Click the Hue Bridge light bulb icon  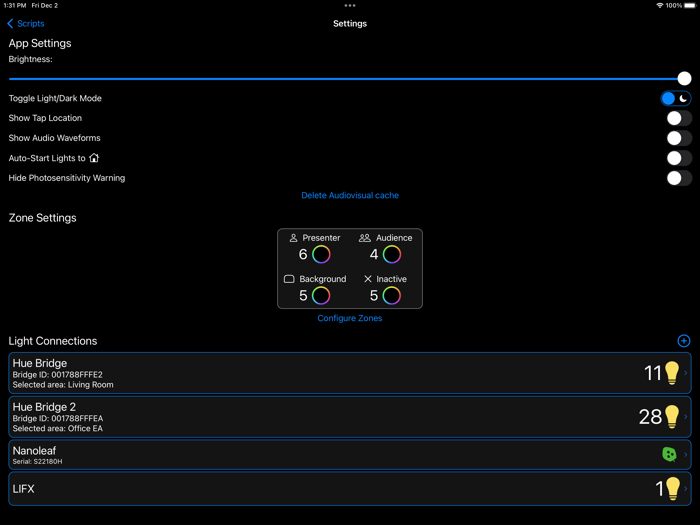(x=672, y=373)
